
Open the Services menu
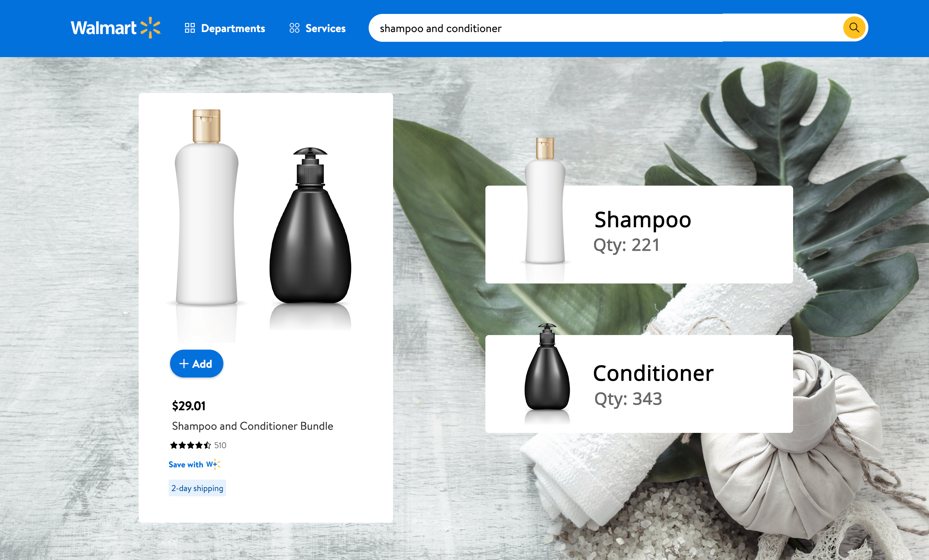coord(317,28)
